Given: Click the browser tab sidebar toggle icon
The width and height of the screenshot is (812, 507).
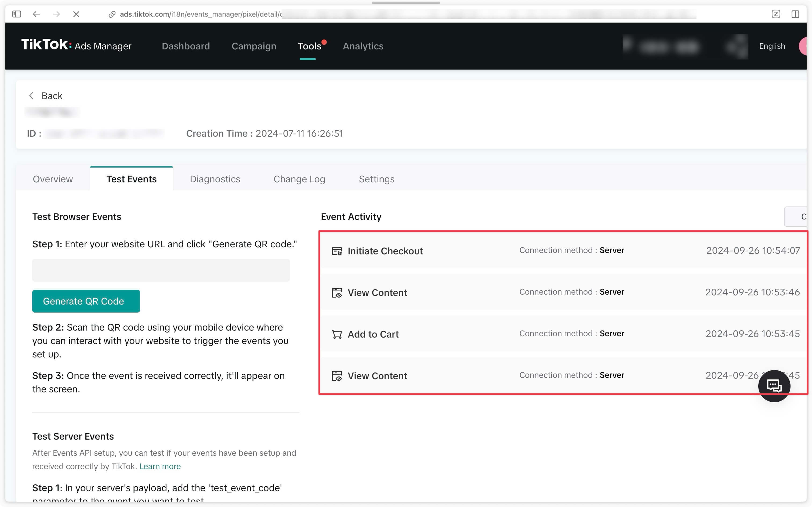Looking at the screenshot, I should [16, 13].
